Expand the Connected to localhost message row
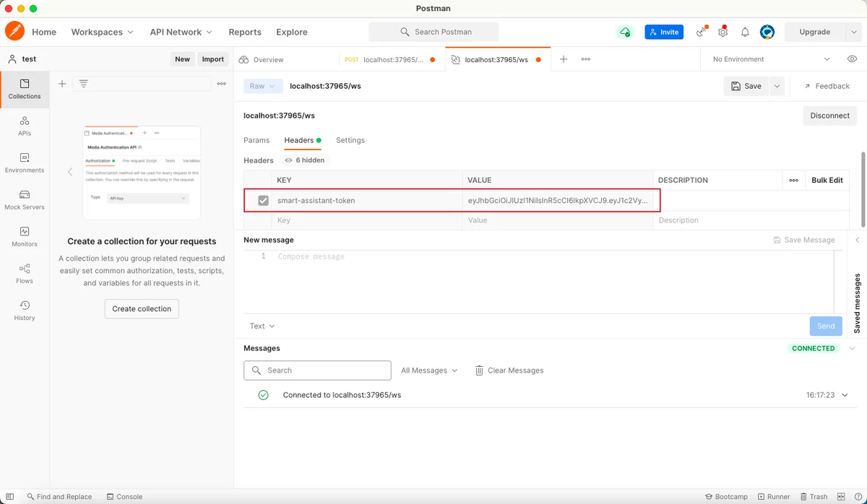Image resolution: width=867 pixels, height=504 pixels. pos(845,396)
